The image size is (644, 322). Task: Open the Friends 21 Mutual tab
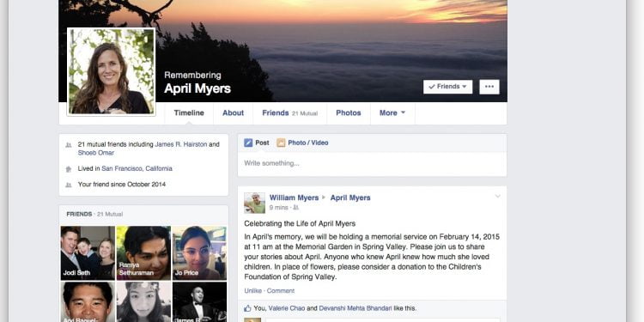(289, 113)
